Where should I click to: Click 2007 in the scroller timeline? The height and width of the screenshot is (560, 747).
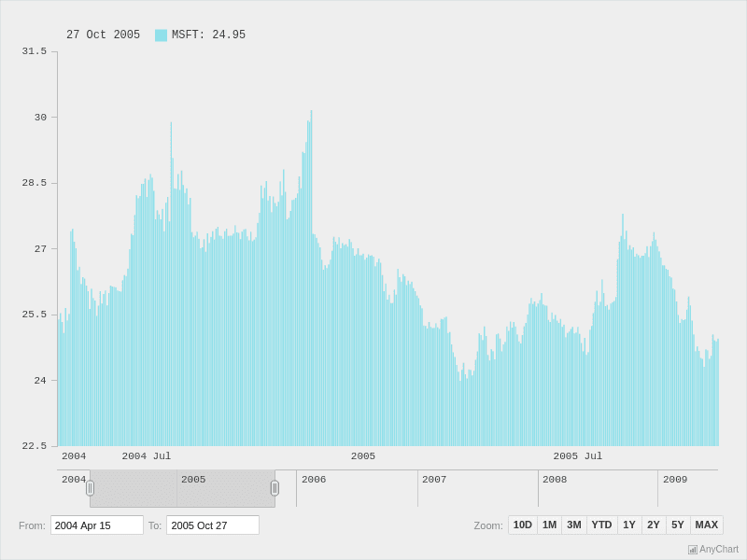(434, 480)
